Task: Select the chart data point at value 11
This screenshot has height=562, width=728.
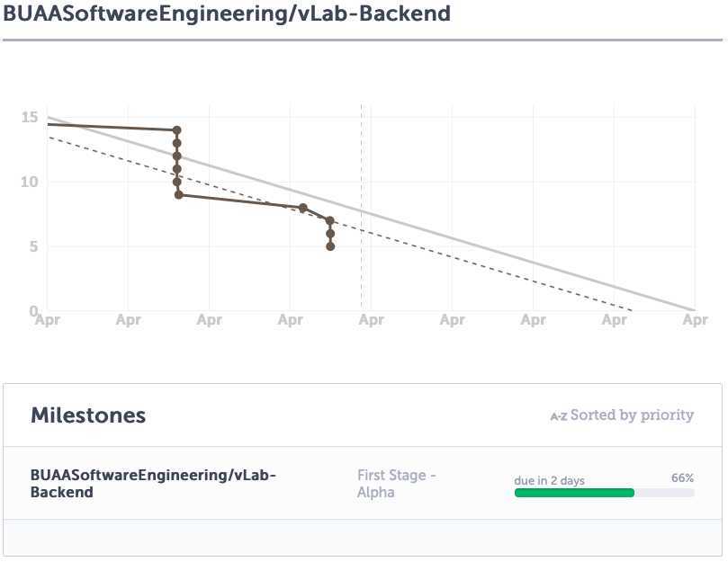Action: 177,169
